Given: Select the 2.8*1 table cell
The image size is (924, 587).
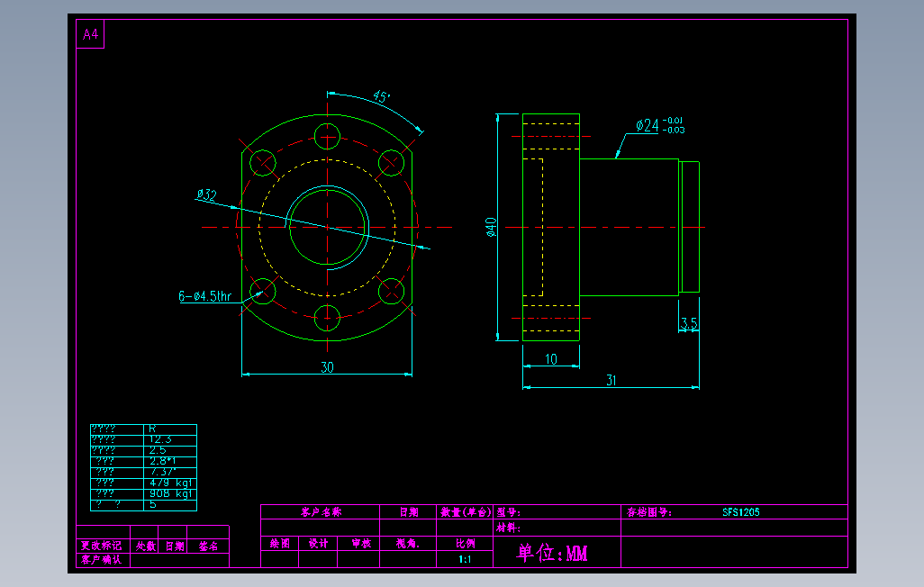Looking at the screenshot, I should tap(170, 461).
